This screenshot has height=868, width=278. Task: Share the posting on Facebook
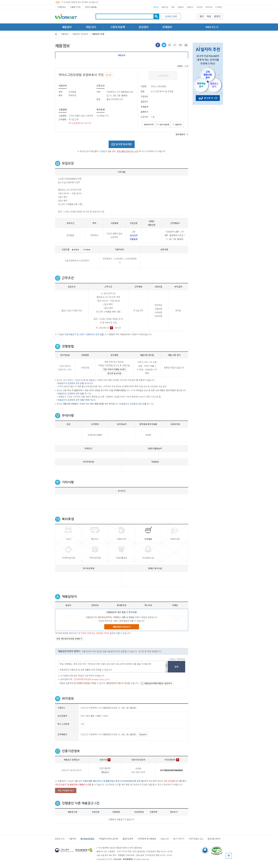point(158,45)
